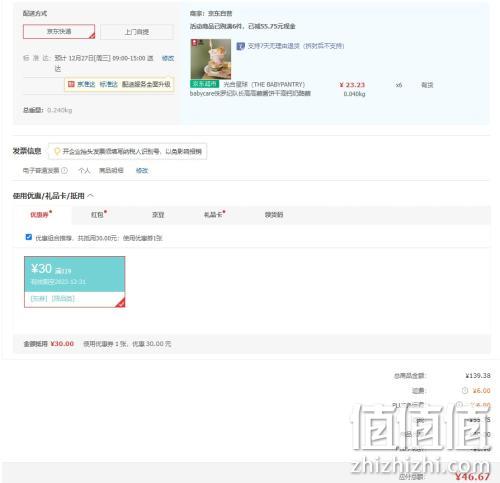500x483 pixels.
Task: Switch to the 优惠券 tab
Action: pos(41,214)
